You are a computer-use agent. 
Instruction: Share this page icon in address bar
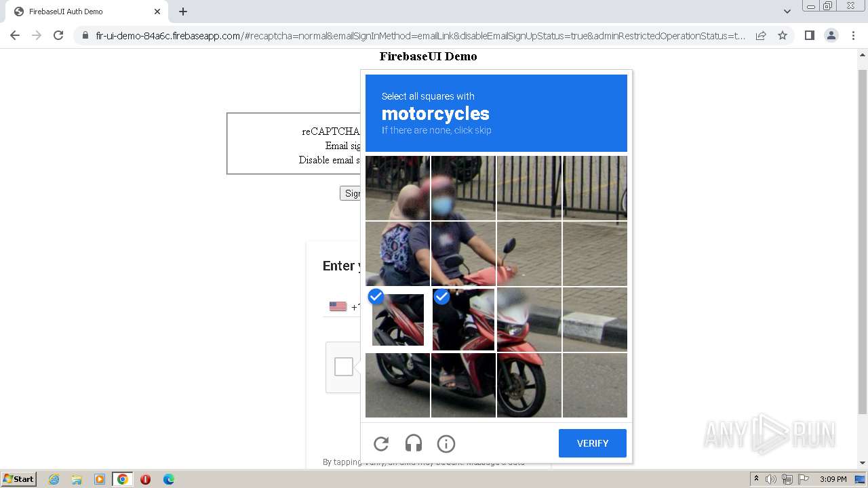(x=761, y=35)
